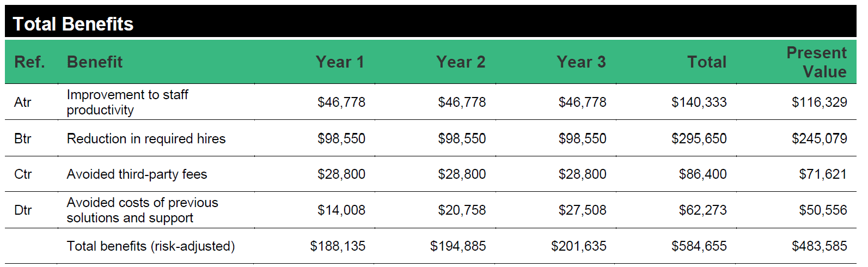Click the Benefit column header
Image resolution: width=868 pixels, height=267 pixels.
click(x=95, y=62)
